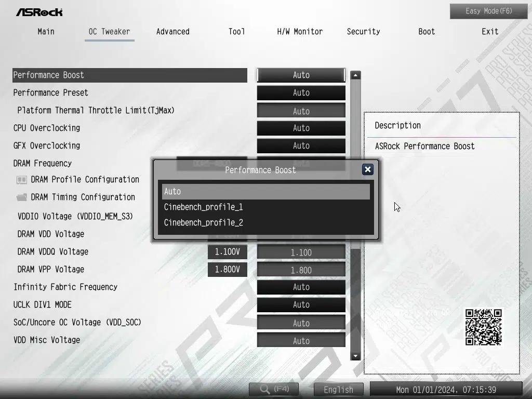The image size is (532, 399).
Task: Open DRAM Timing Configuration folder icon
Action: 22,197
